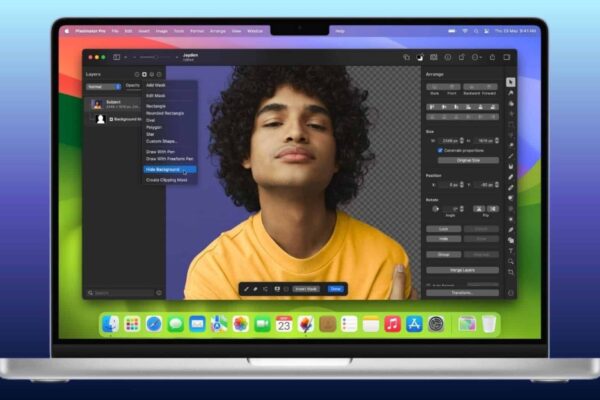This screenshot has height=400, width=600.
Task: Open Photos from the Dock
Action: [241, 324]
